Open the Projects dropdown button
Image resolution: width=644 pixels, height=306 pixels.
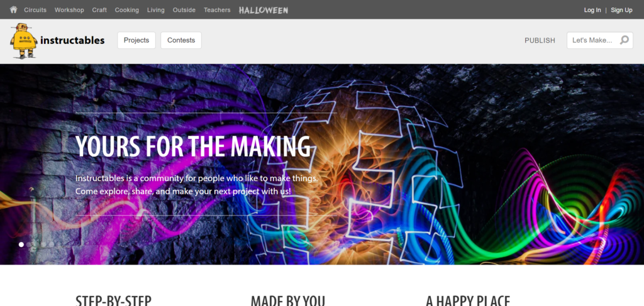[136, 40]
